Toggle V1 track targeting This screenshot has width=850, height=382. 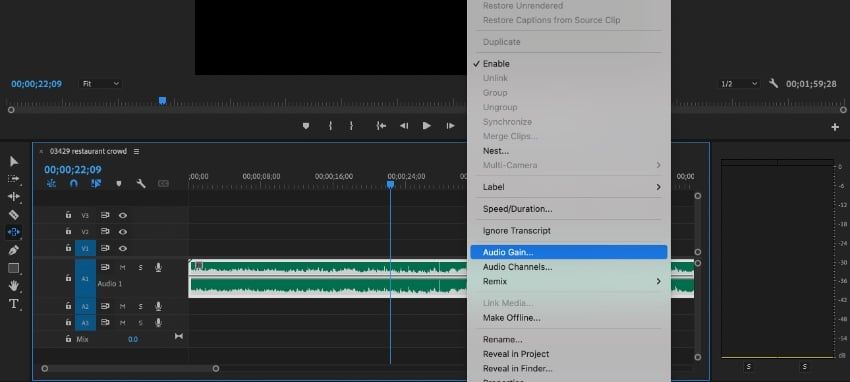(85, 248)
